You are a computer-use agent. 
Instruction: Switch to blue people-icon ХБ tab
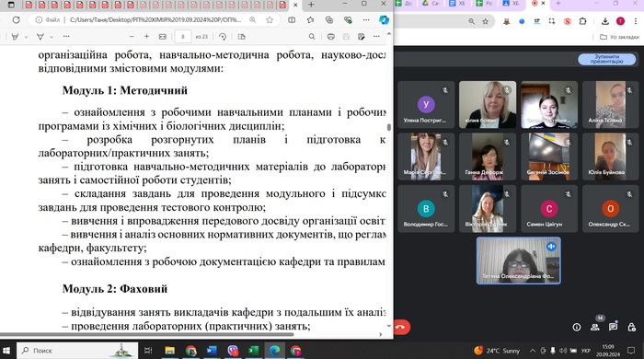pos(511,4)
